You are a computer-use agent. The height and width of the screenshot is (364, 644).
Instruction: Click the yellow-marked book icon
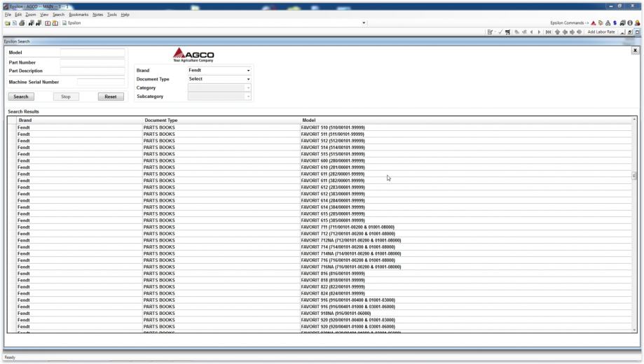pos(55,23)
